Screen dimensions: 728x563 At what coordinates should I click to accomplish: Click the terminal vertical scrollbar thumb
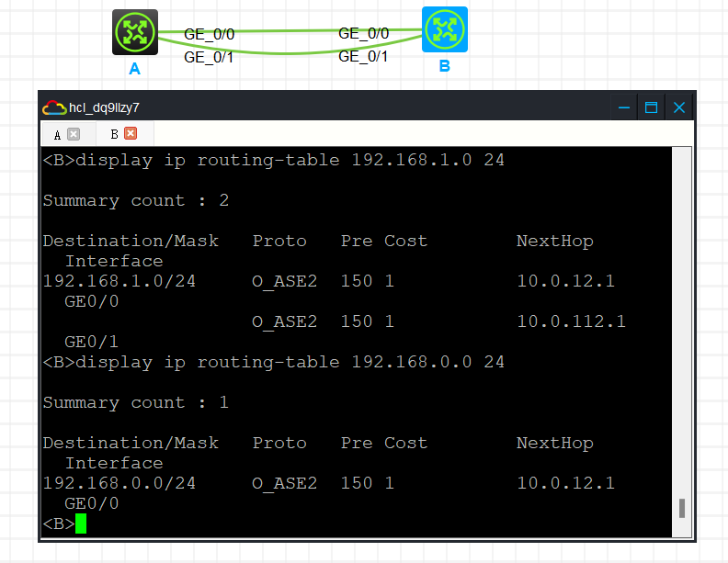pos(681,508)
